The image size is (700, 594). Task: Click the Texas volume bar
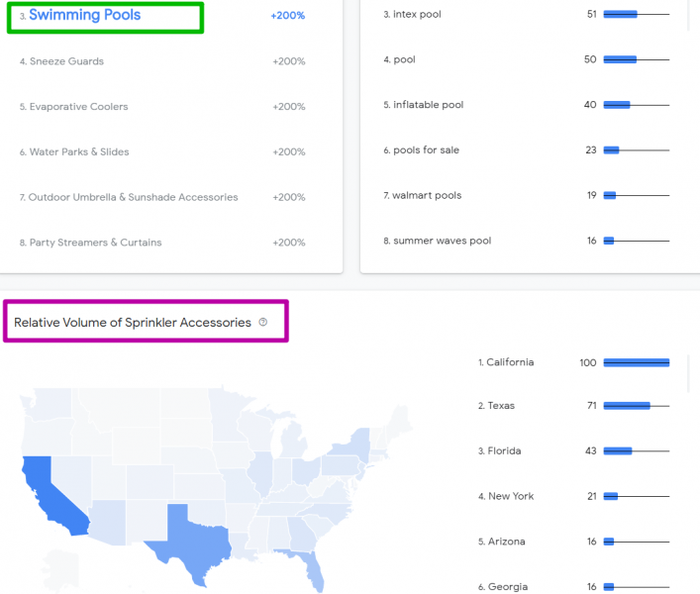pyautogui.click(x=637, y=406)
